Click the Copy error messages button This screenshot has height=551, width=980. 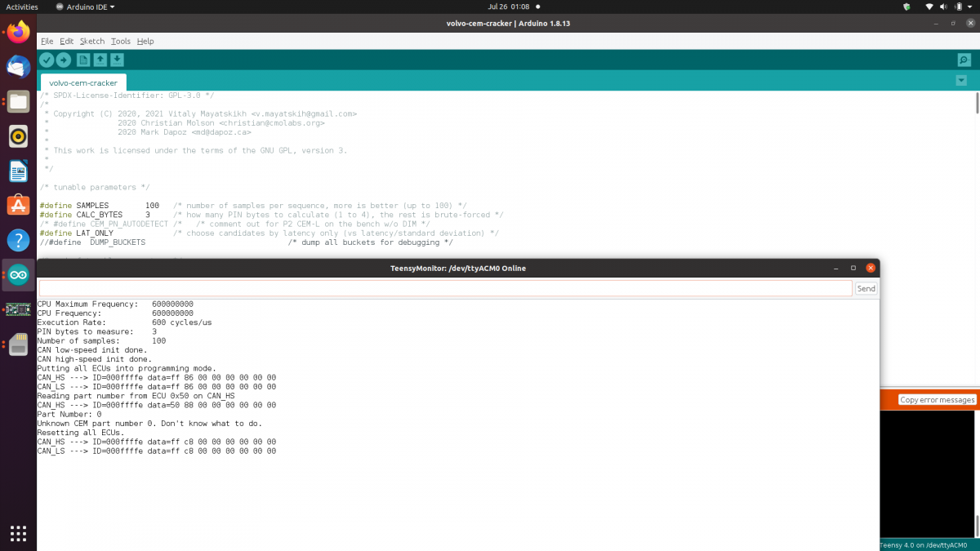pyautogui.click(x=938, y=399)
